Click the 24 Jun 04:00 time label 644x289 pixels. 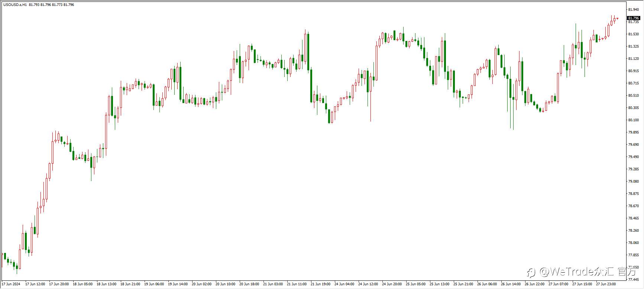click(344, 284)
